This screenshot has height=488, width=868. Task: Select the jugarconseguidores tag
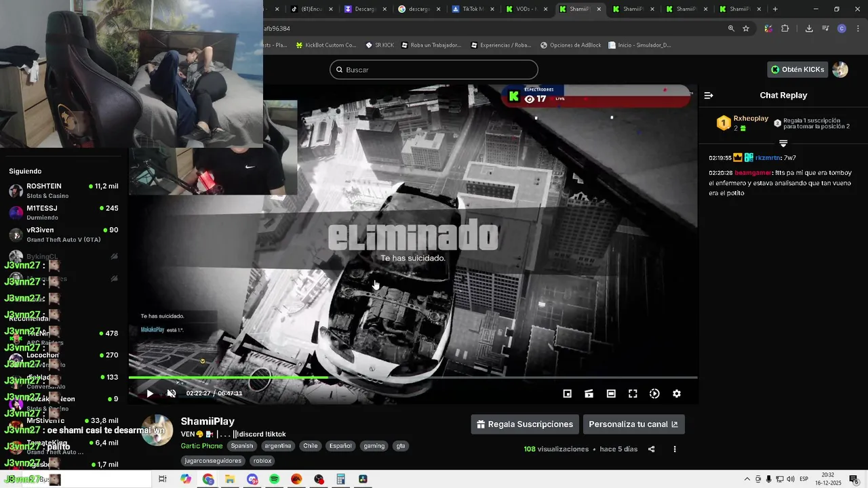tap(213, 461)
